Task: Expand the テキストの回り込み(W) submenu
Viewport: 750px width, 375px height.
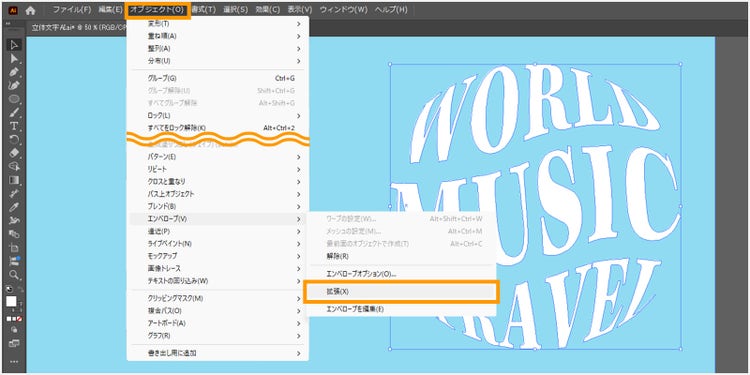Action: point(218,280)
